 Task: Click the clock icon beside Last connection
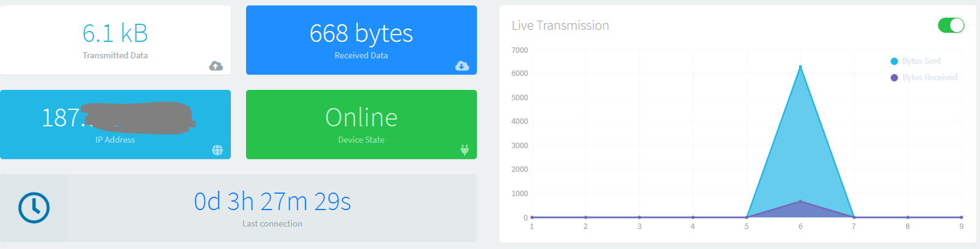[34, 208]
